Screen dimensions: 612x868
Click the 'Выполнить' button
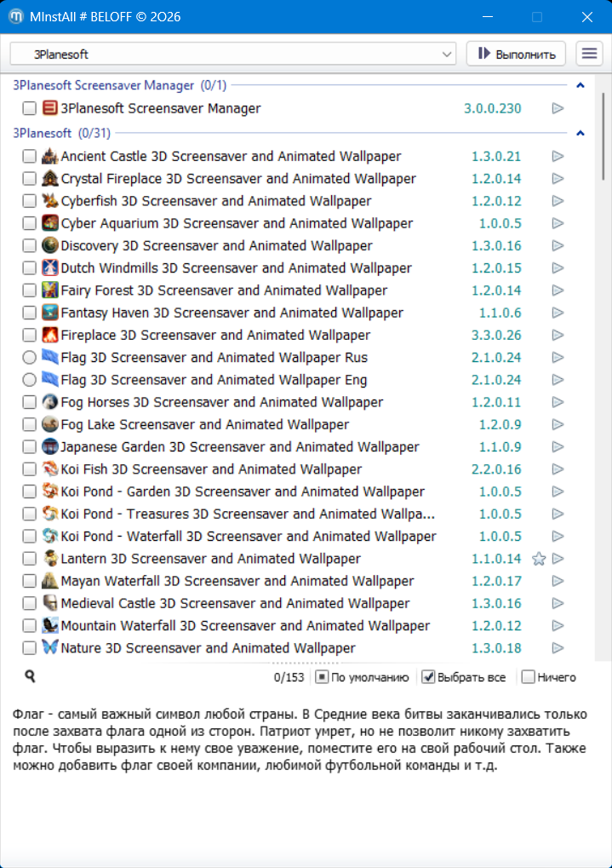[x=516, y=54]
